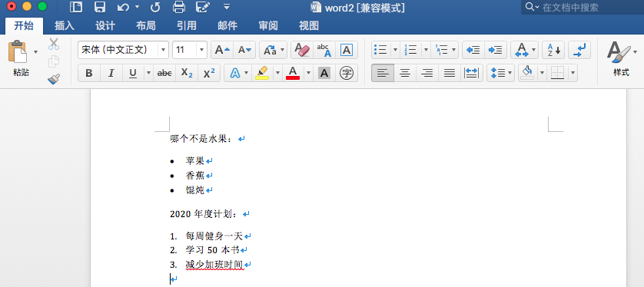This screenshot has height=287, width=644.
Task: Switch to 插入 tab
Action: click(65, 26)
